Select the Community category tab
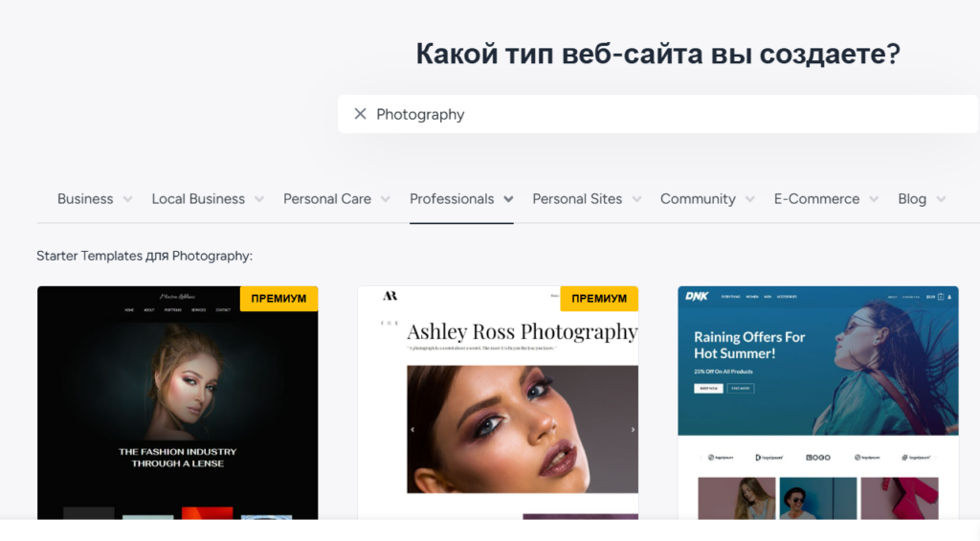 pyautogui.click(x=698, y=199)
